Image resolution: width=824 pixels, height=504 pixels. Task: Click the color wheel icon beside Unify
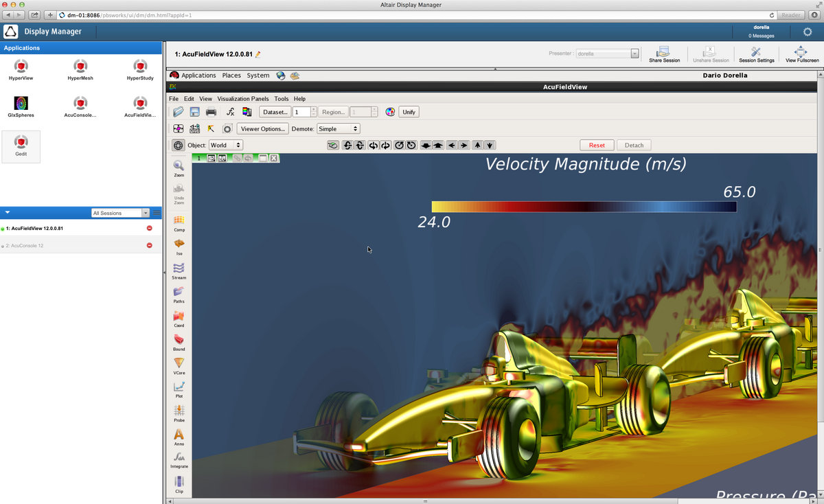click(390, 112)
